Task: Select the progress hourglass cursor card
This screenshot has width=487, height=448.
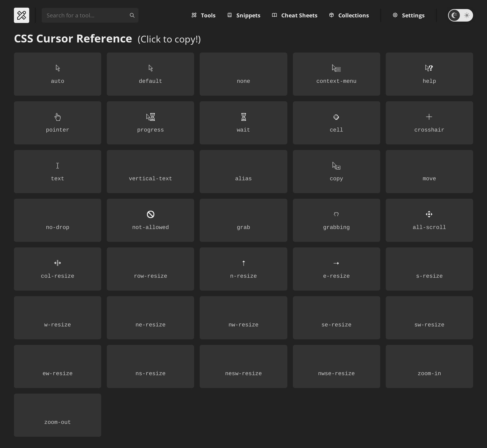Action: (150, 123)
